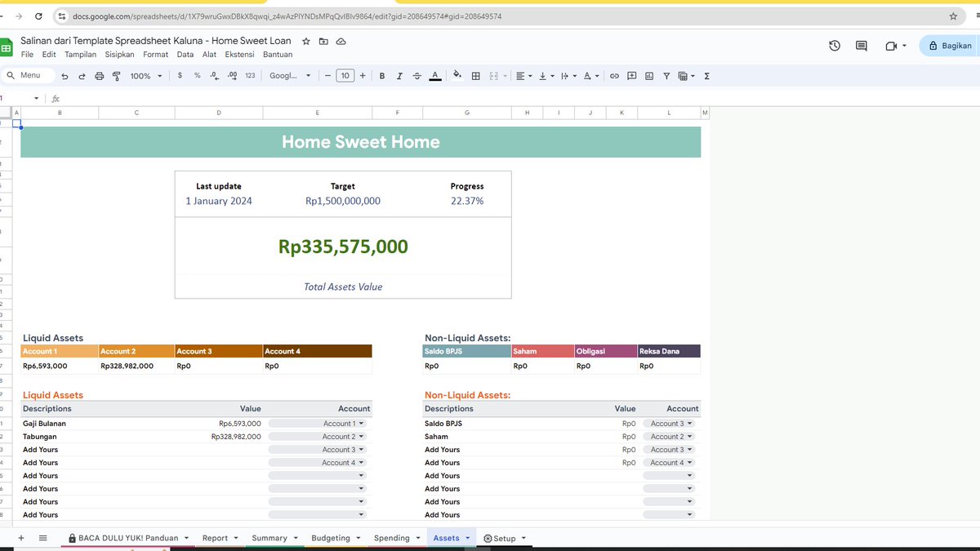Open text wrapping dropdown
This screenshot has width=980, height=551.
point(568,76)
